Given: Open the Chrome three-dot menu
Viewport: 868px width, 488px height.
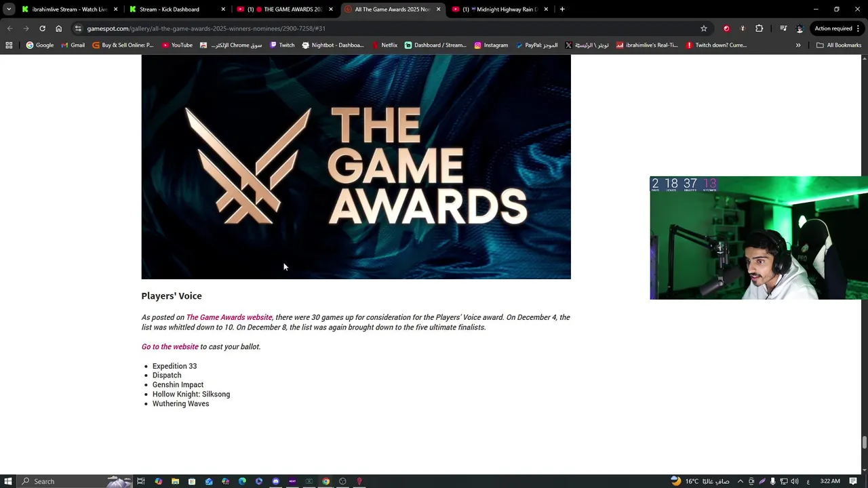Looking at the screenshot, I should [x=859, y=28].
